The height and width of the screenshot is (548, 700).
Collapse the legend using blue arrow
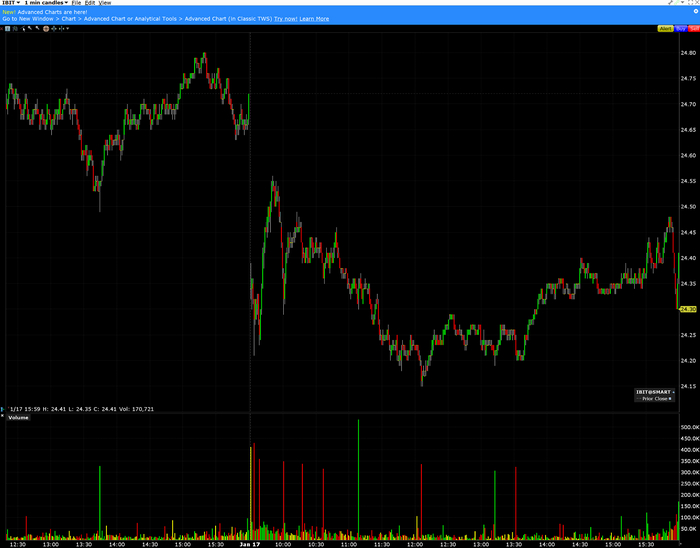(x=673, y=392)
